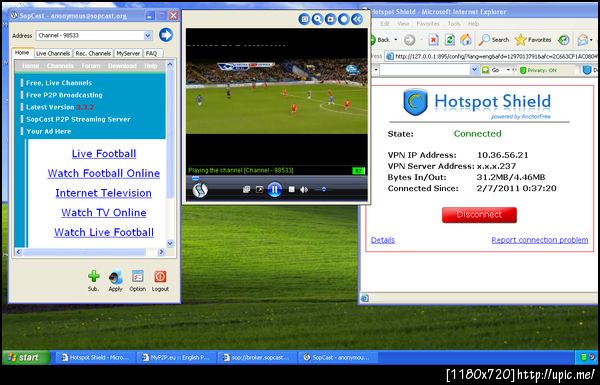Open the Internet Television link
This screenshot has height=385, width=600.
tap(103, 193)
